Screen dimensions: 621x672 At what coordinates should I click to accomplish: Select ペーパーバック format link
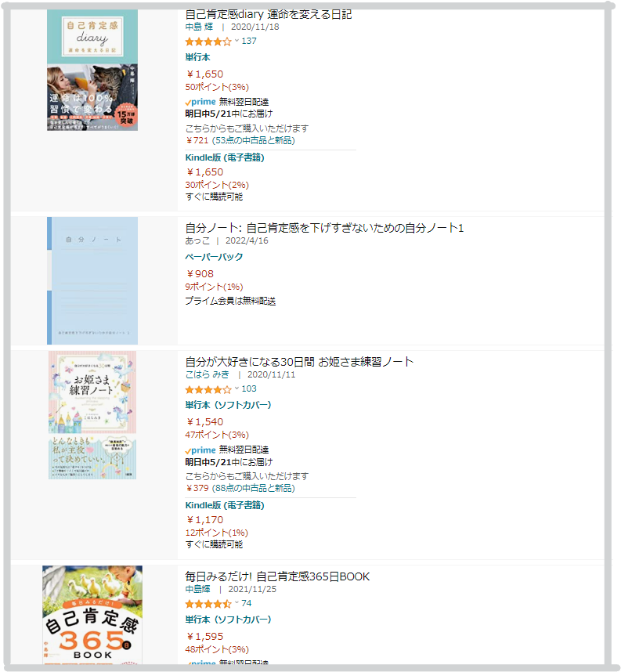pos(214,257)
